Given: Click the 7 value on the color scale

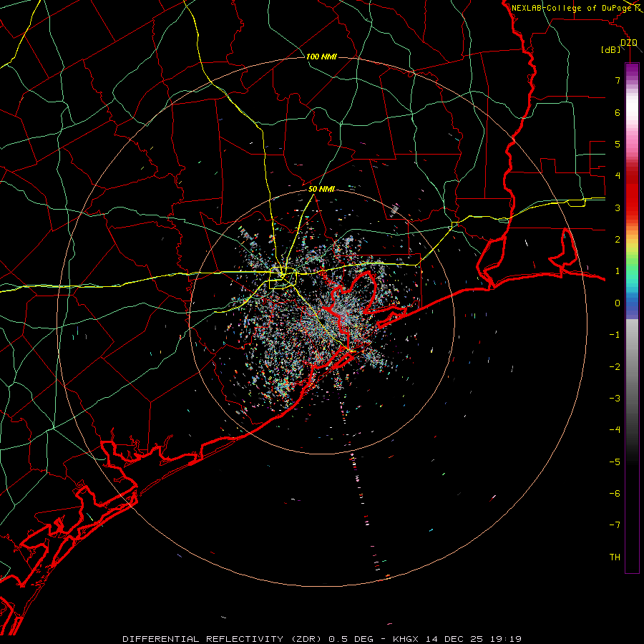Looking at the screenshot, I should click(618, 80).
